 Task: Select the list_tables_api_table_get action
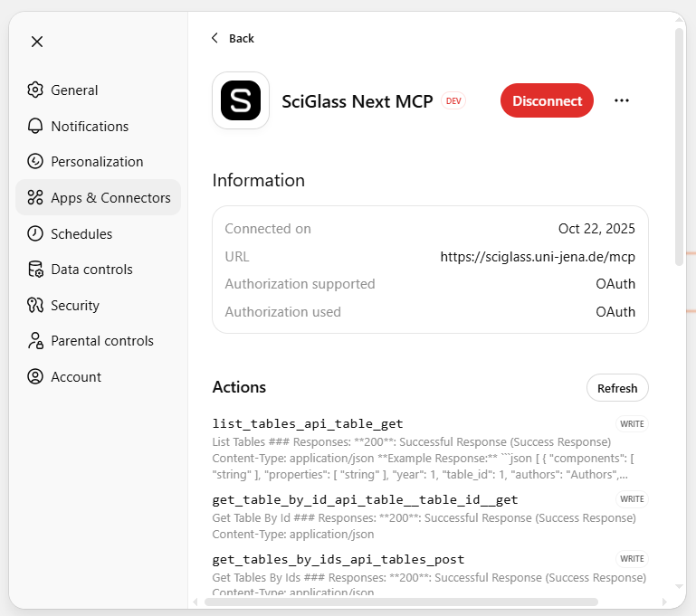pyautogui.click(x=308, y=423)
